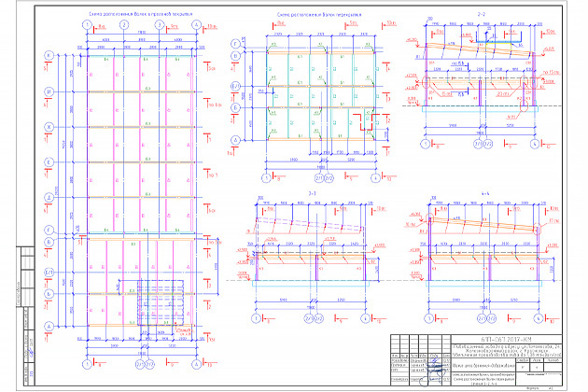Select axis bubble И on roof plan left
The image size is (588, 392).
[47, 93]
